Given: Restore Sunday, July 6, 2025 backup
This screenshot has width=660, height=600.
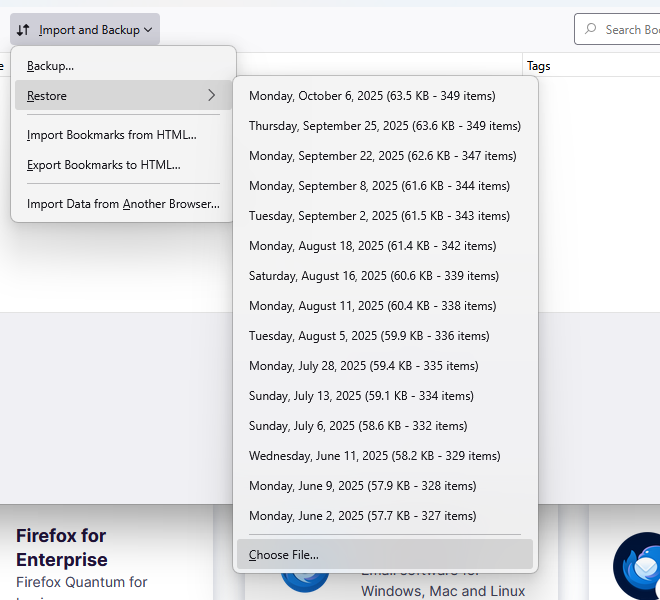Looking at the screenshot, I should 385,426.
